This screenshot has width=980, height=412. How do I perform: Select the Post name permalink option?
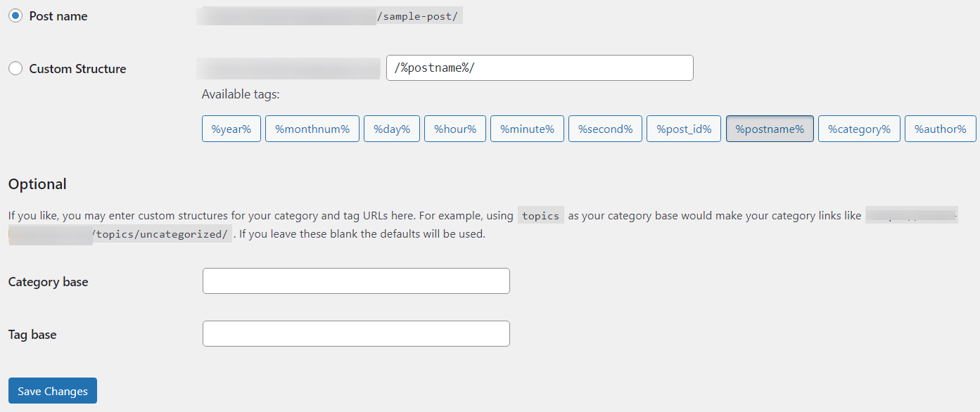coord(15,15)
